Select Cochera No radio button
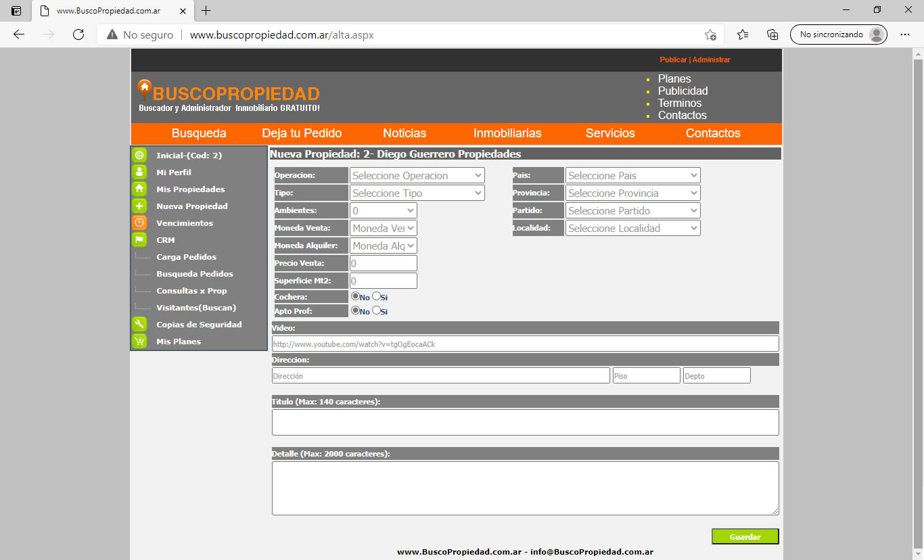Image resolution: width=924 pixels, height=560 pixels. 355,296
